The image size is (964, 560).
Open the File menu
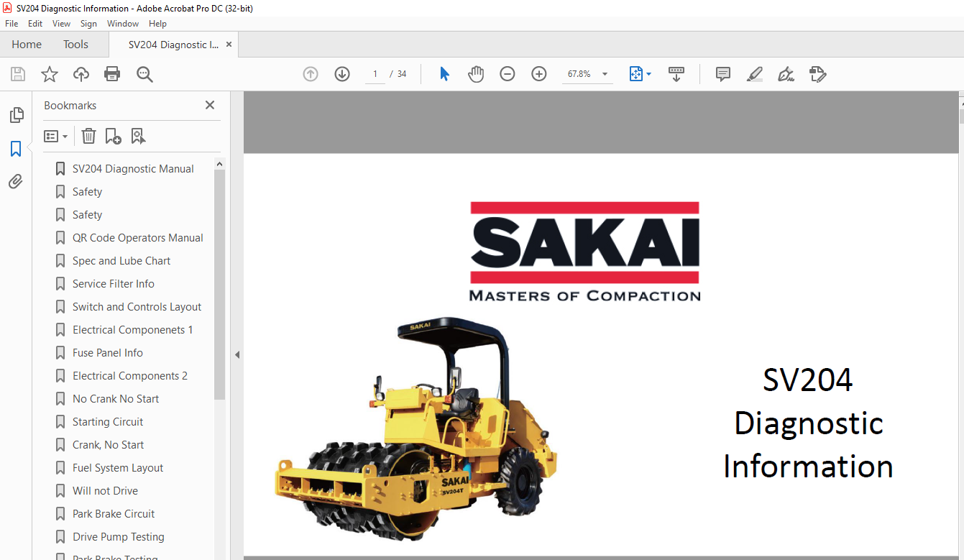coord(12,24)
